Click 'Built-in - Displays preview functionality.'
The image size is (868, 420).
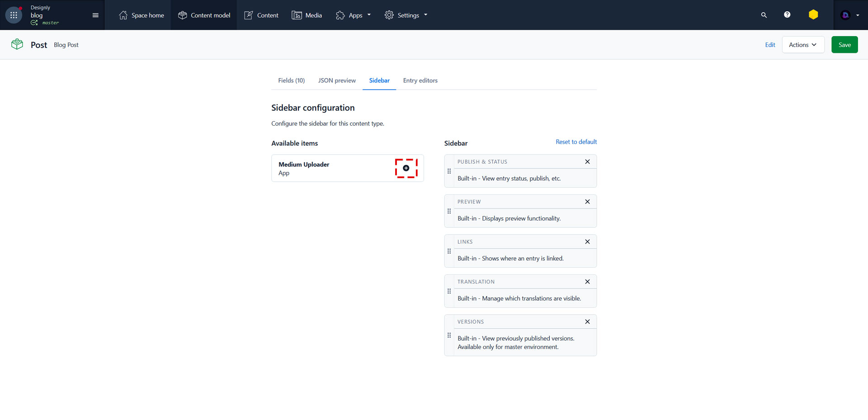click(x=509, y=218)
